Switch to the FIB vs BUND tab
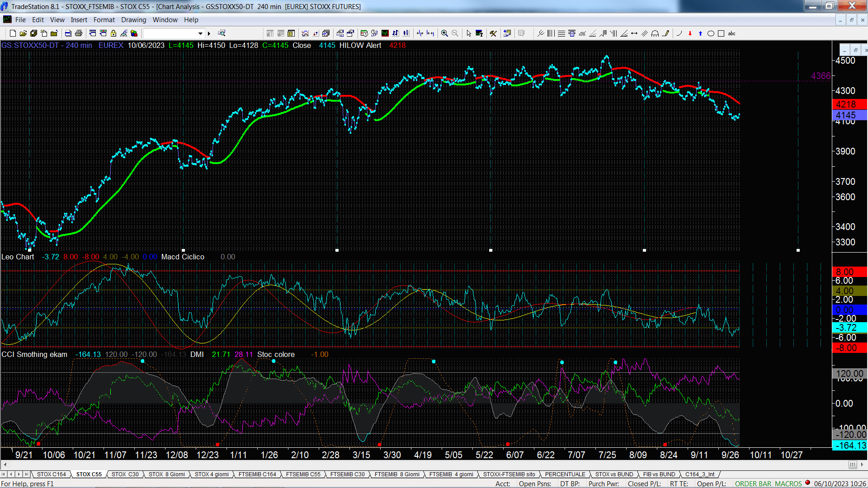 click(659, 474)
